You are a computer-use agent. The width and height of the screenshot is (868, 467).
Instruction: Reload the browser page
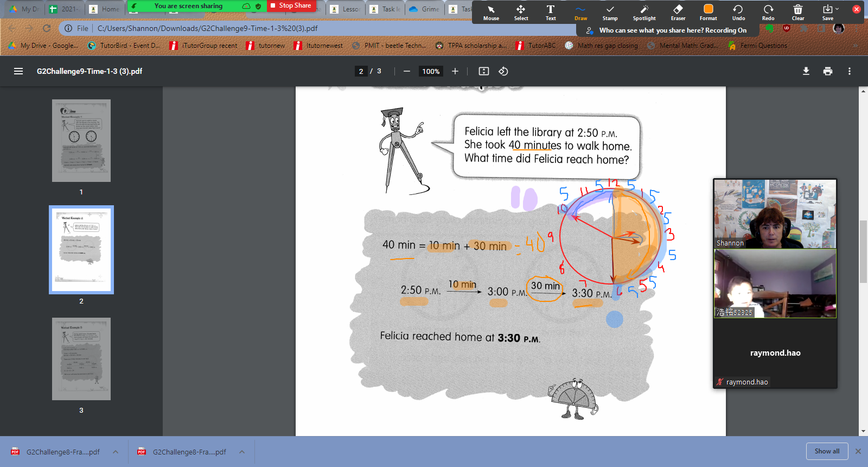point(47,28)
